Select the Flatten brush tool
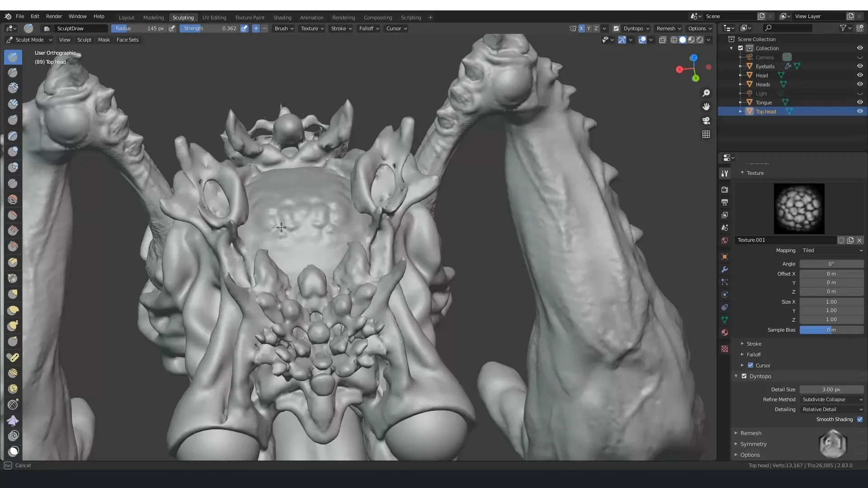This screenshot has width=868, height=488. [13, 263]
